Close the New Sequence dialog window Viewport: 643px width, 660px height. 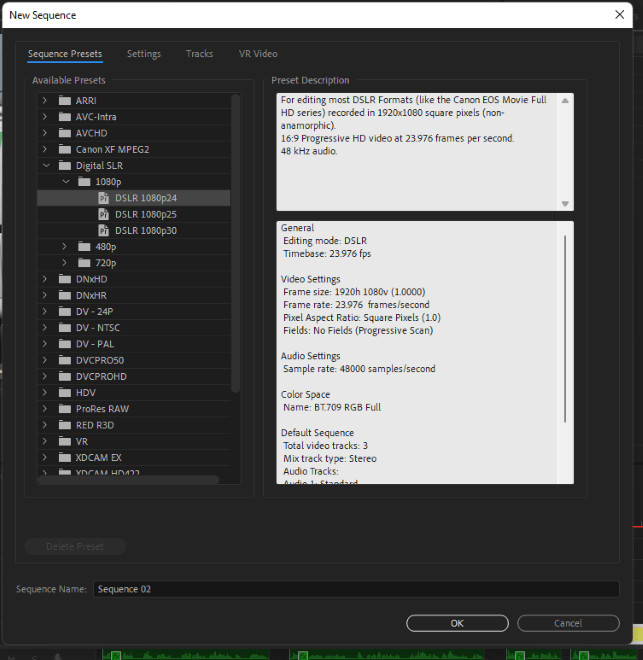(x=619, y=15)
